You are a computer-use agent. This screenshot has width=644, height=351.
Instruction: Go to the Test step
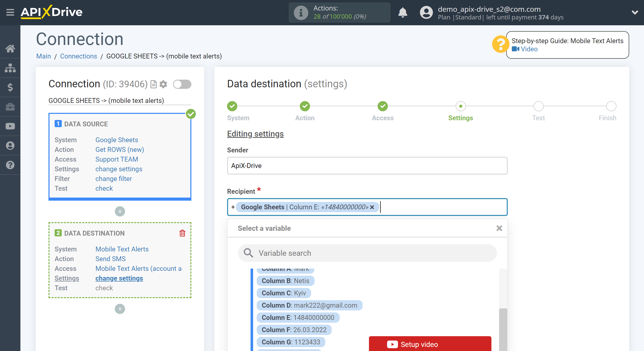539,106
